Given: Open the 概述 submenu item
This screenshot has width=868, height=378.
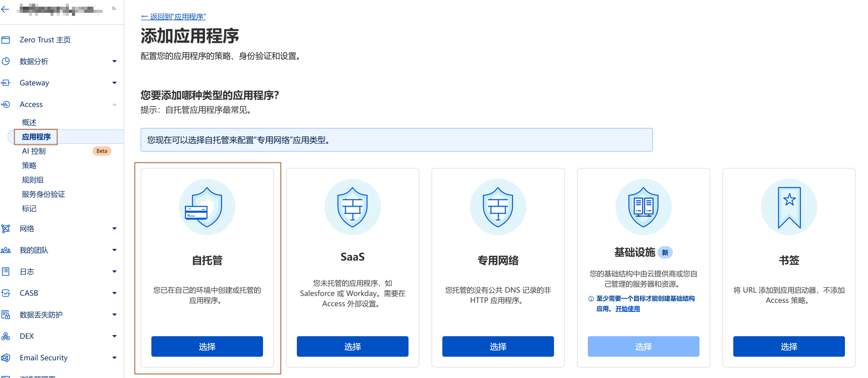Looking at the screenshot, I should (29, 122).
